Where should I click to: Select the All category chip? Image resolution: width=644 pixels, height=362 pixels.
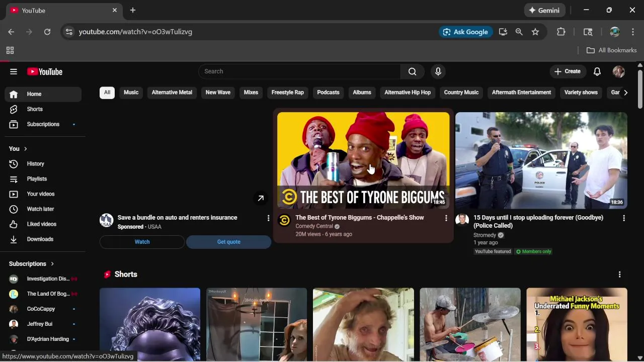[107, 93]
